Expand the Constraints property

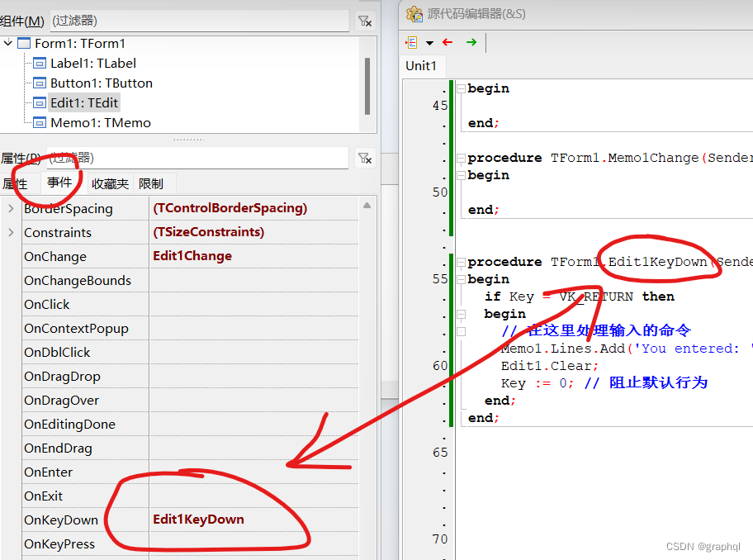[x=11, y=232]
